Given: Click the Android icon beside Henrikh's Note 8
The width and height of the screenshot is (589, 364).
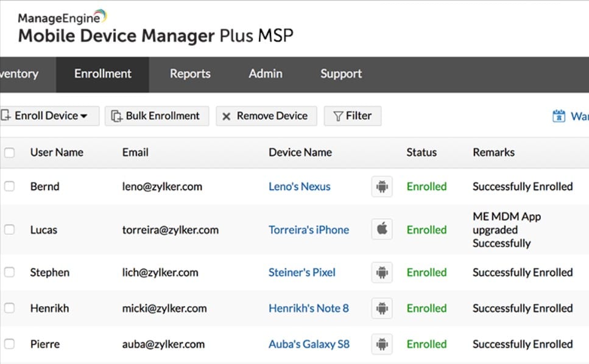Looking at the screenshot, I should [382, 309].
